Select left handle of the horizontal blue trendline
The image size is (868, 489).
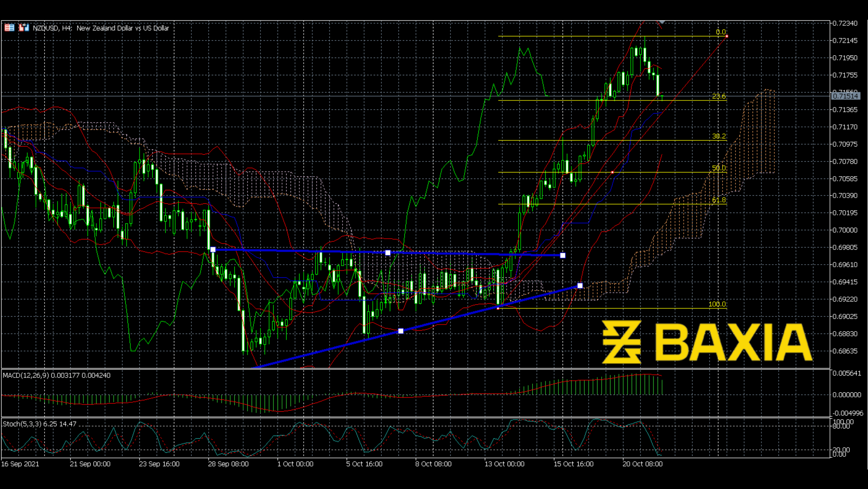[213, 249]
